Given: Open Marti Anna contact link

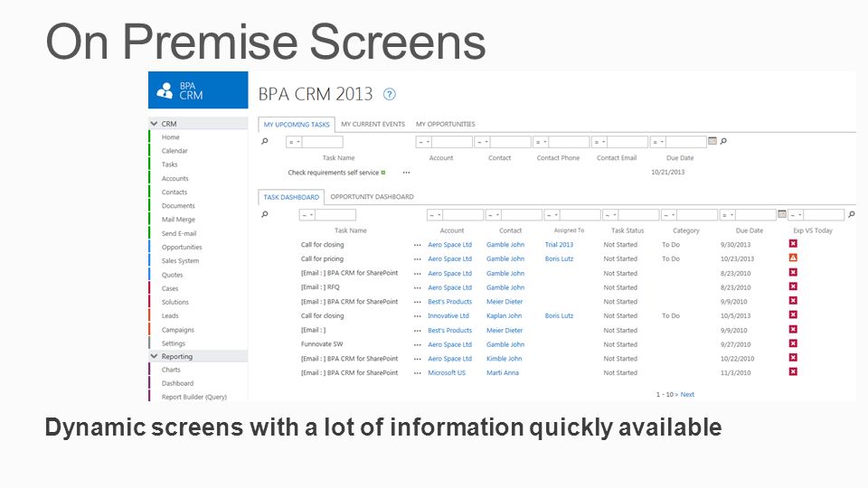Looking at the screenshot, I should click(503, 373).
